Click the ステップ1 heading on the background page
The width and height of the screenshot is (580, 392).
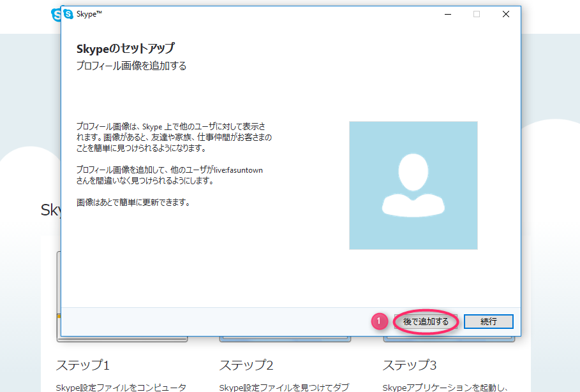83,365
